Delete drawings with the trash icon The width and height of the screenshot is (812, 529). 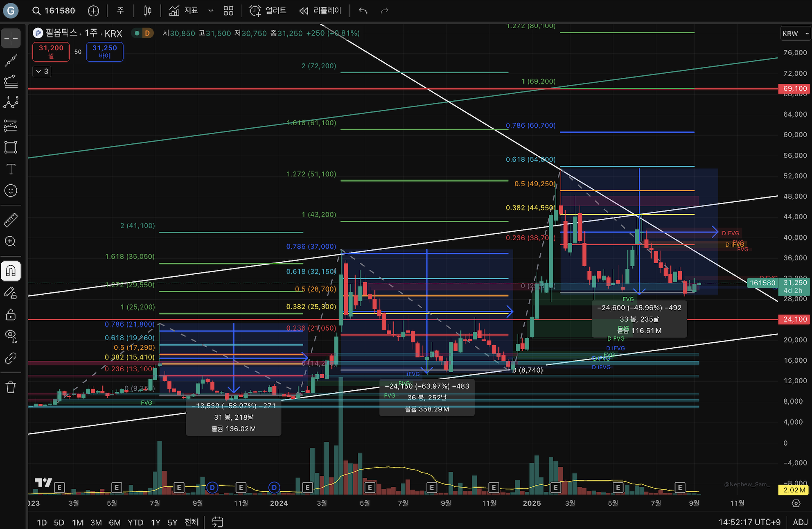(x=11, y=387)
